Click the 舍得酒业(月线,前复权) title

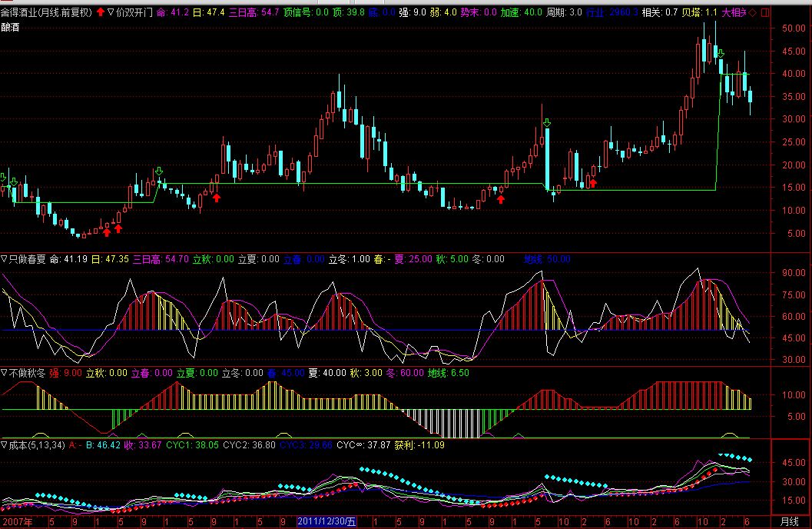(x=47, y=12)
